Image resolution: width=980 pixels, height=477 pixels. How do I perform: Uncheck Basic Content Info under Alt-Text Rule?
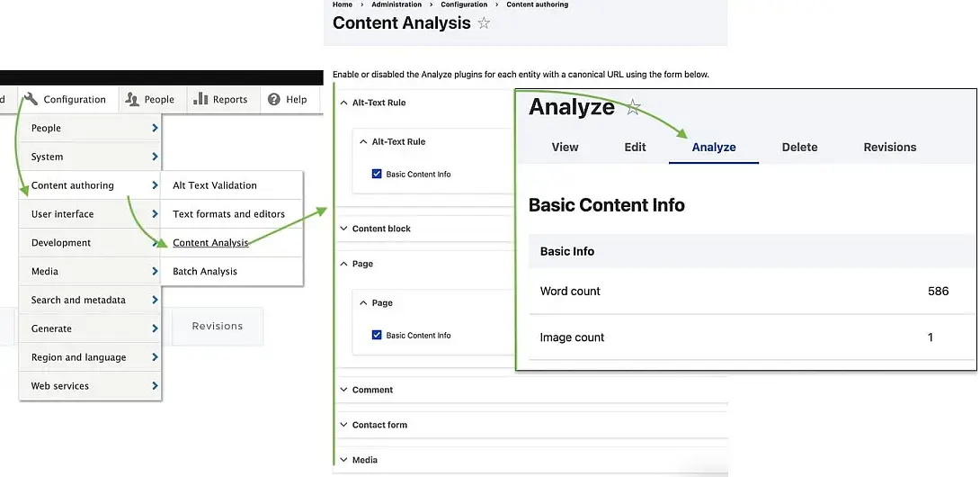pos(376,174)
